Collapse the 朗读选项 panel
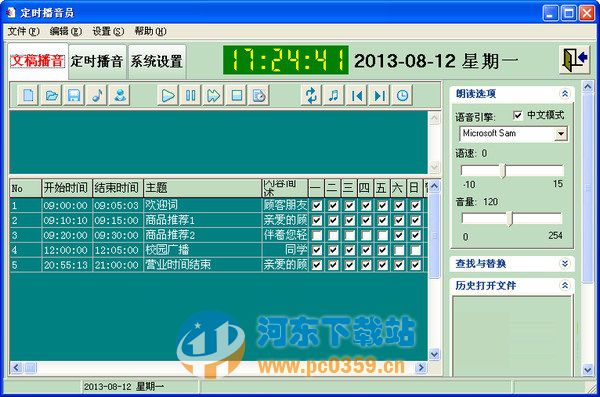The width and height of the screenshot is (600, 397). pyautogui.click(x=565, y=93)
